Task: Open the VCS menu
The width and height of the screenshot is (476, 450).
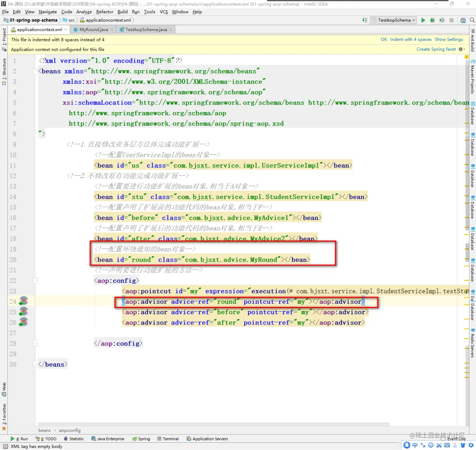Action: point(164,12)
